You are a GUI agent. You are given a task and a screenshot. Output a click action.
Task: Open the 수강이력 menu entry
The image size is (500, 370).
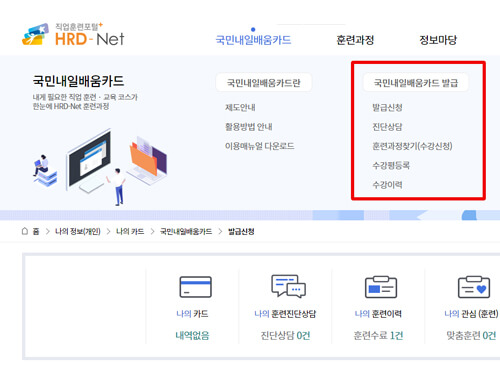[x=387, y=185]
